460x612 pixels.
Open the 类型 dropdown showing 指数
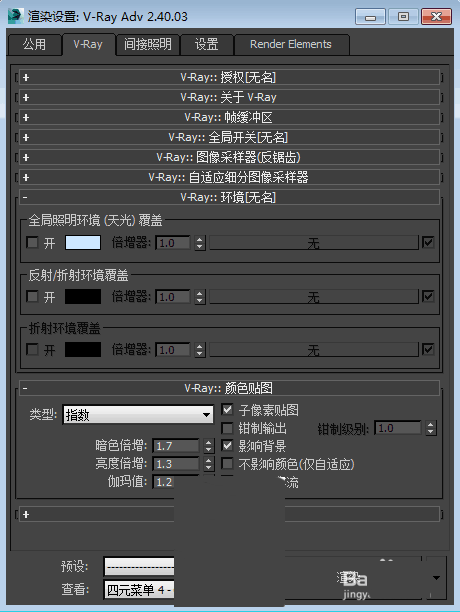138,415
